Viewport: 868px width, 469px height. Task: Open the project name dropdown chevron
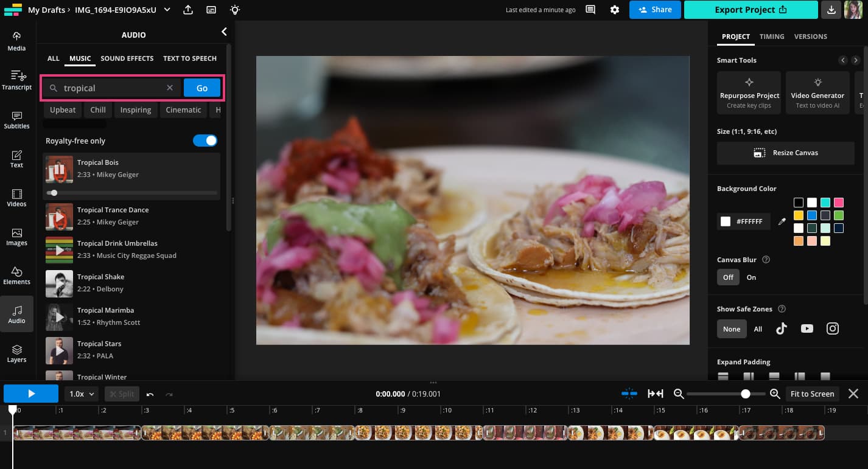pos(167,10)
